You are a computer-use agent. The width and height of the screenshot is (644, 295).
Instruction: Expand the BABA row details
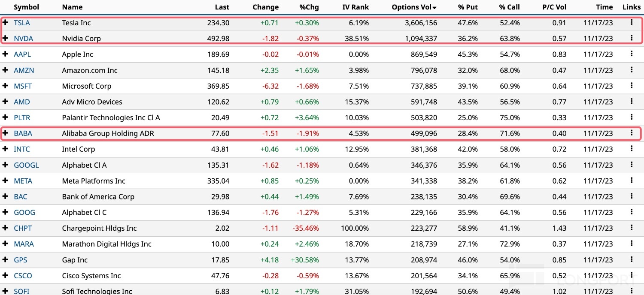pyautogui.click(x=5, y=133)
